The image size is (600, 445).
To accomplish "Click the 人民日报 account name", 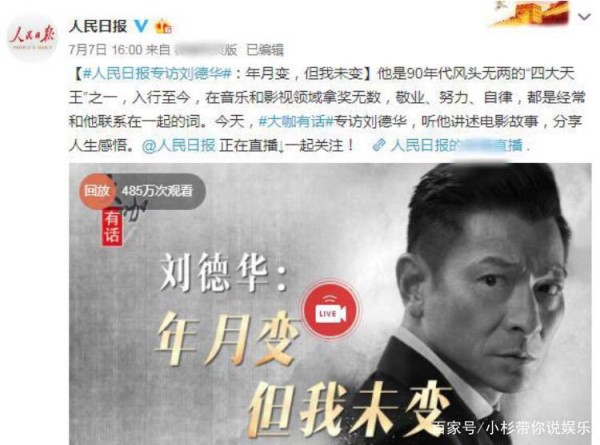I will pos(98,26).
